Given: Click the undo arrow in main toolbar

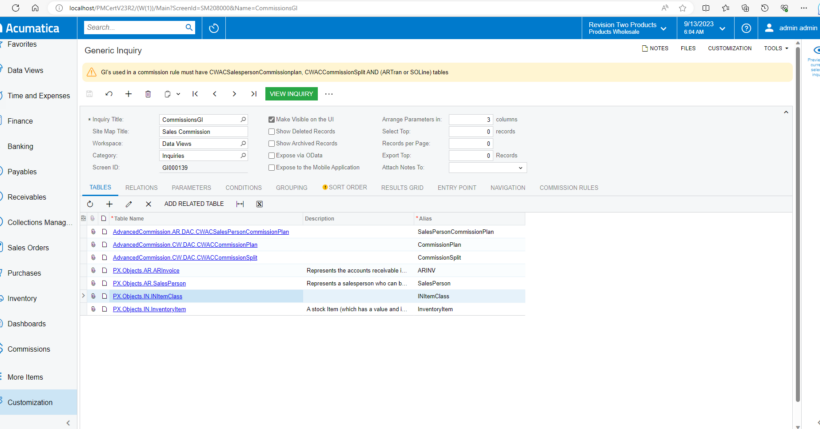Looking at the screenshot, I should point(109,94).
